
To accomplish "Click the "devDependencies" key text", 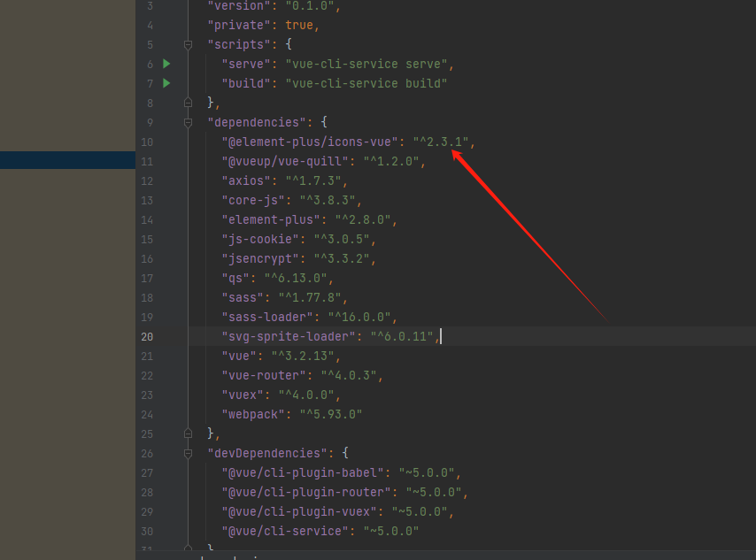I will pyautogui.click(x=271, y=454).
